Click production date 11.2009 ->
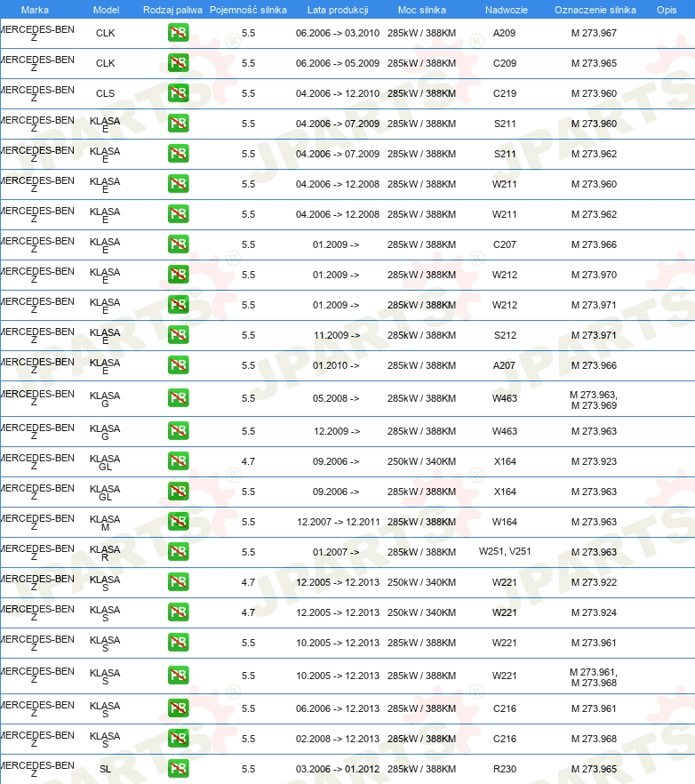The height and width of the screenshot is (784, 695). (337, 335)
